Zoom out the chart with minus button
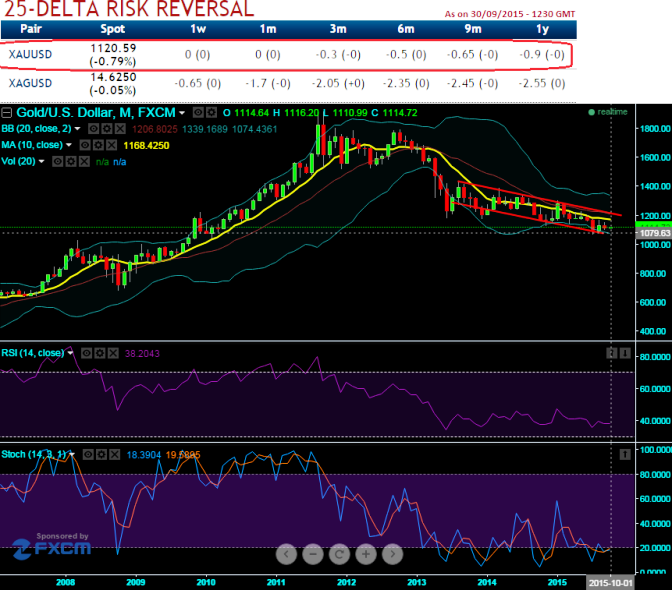This screenshot has height=590, width=672. 313,554
